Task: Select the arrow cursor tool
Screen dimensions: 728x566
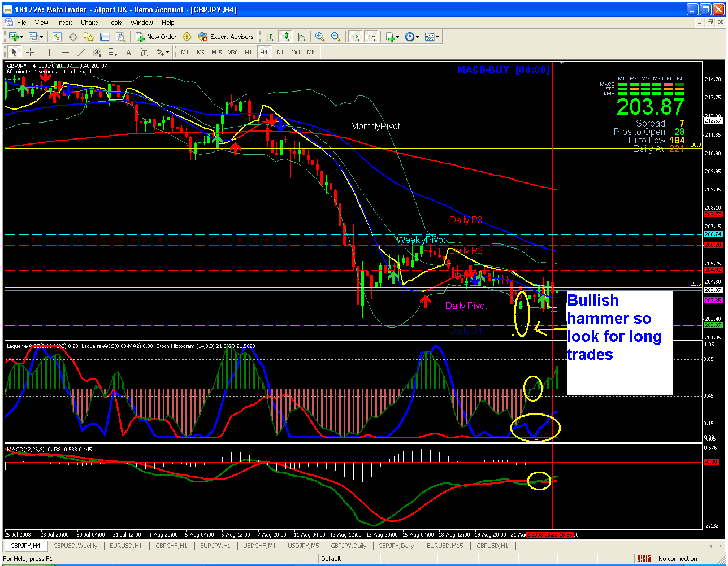Action: pos(14,52)
